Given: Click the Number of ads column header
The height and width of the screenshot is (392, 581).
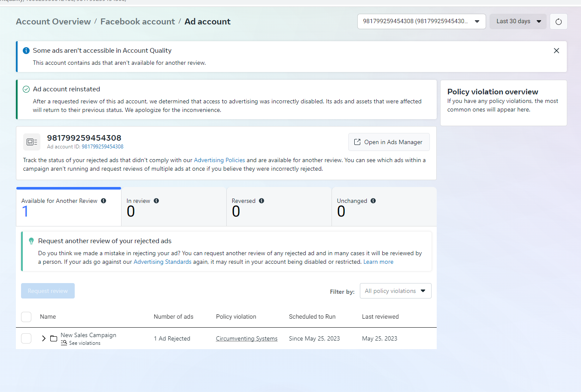Looking at the screenshot, I should (173, 317).
